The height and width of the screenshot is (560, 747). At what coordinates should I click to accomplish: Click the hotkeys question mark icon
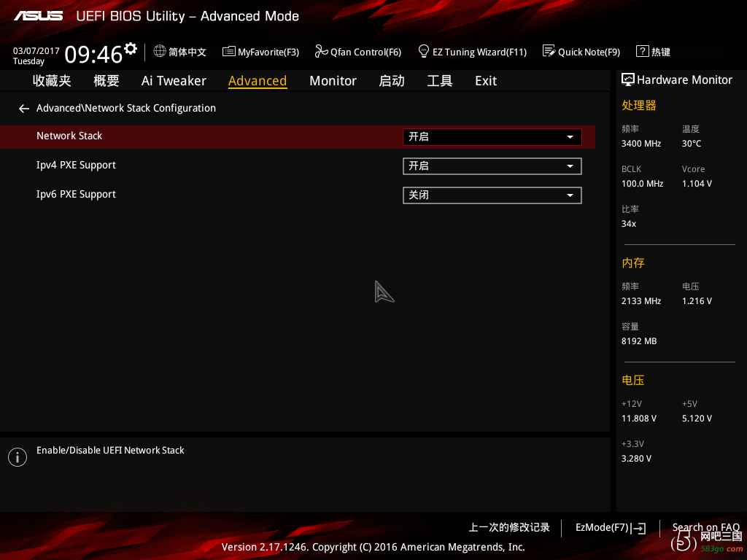point(642,51)
